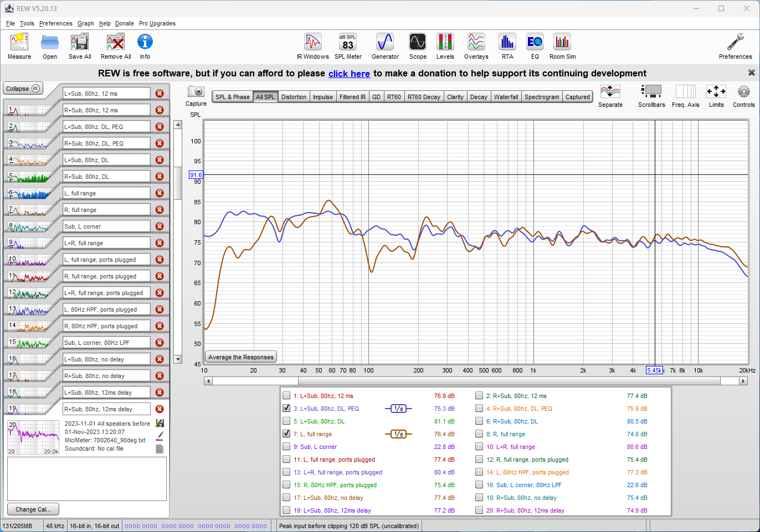
Task: Open the SPL Meter tool
Action: 348,43
